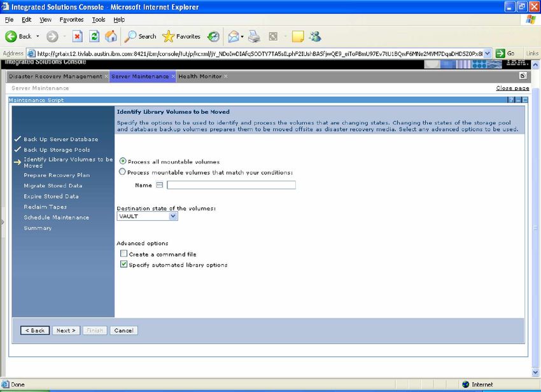Click the Links toolbar label
Viewport: 541px width, 392px height.
pyautogui.click(x=532, y=53)
